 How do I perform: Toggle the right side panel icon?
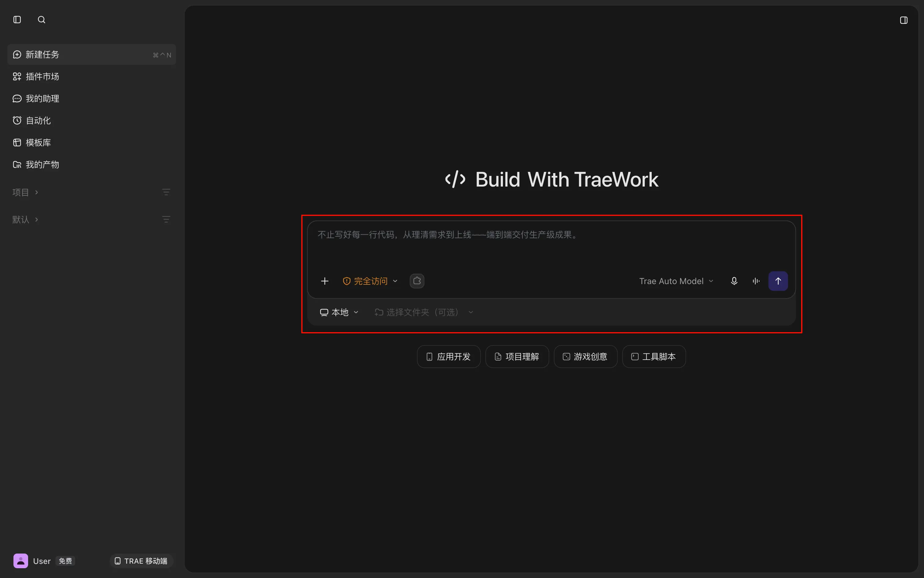pyautogui.click(x=904, y=20)
